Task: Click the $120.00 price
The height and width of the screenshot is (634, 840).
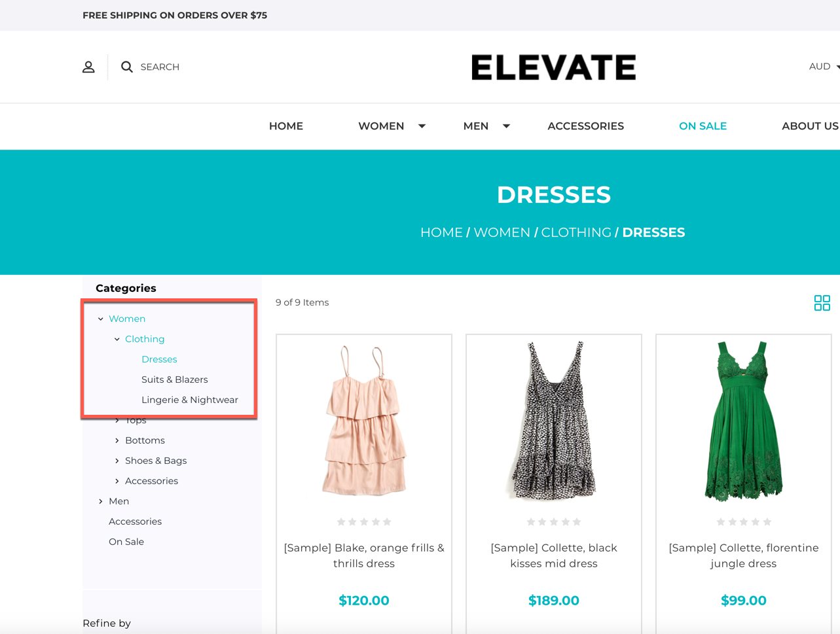Action: (364, 601)
